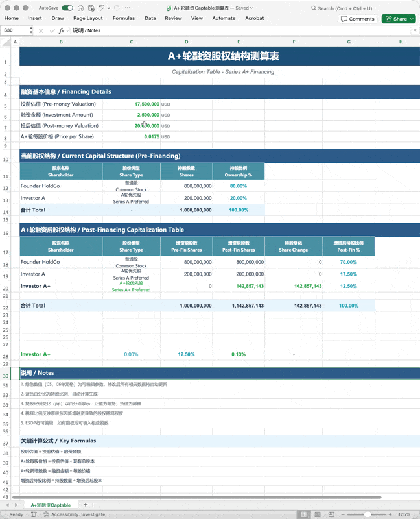The width and height of the screenshot is (420, 519).
Task: Open the more commands ellipsis in title bar
Action: 127,8
